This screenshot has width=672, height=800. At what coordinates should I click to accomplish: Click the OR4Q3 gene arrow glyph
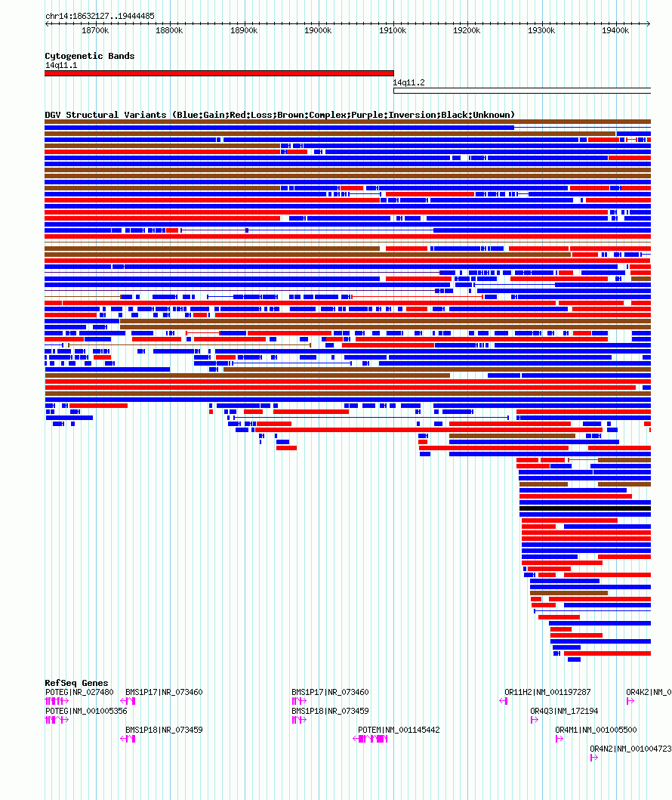[x=535, y=720]
